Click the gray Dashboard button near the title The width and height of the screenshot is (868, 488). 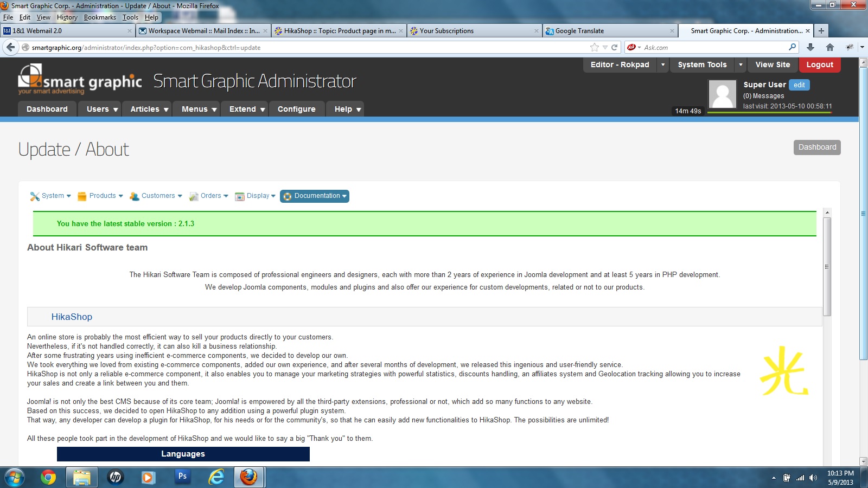click(817, 147)
